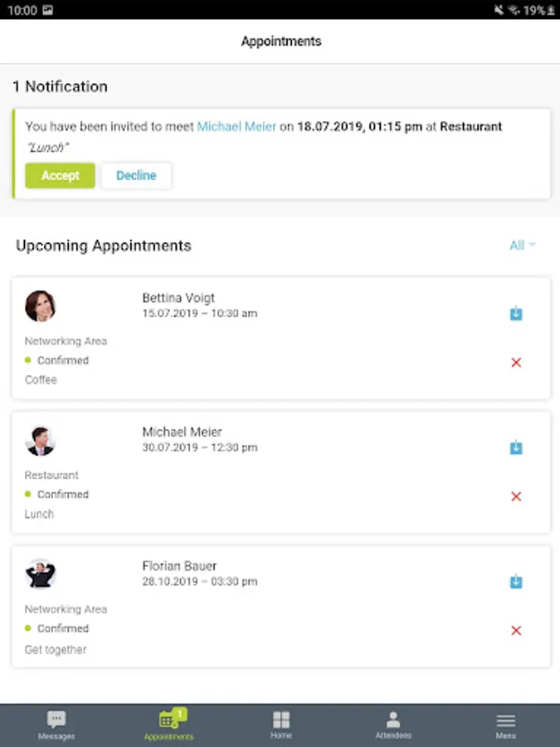Decline the lunch invitation
The height and width of the screenshot is (747, 560).
click(136, 176)
